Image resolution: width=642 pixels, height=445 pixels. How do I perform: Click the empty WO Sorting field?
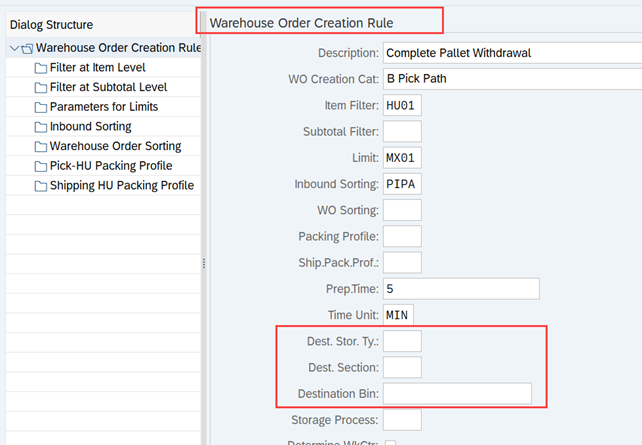tap(402, 210)
